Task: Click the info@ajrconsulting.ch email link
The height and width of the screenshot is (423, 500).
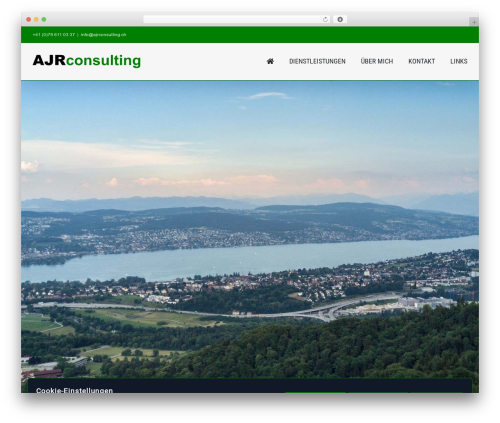Action: (103, 35)
